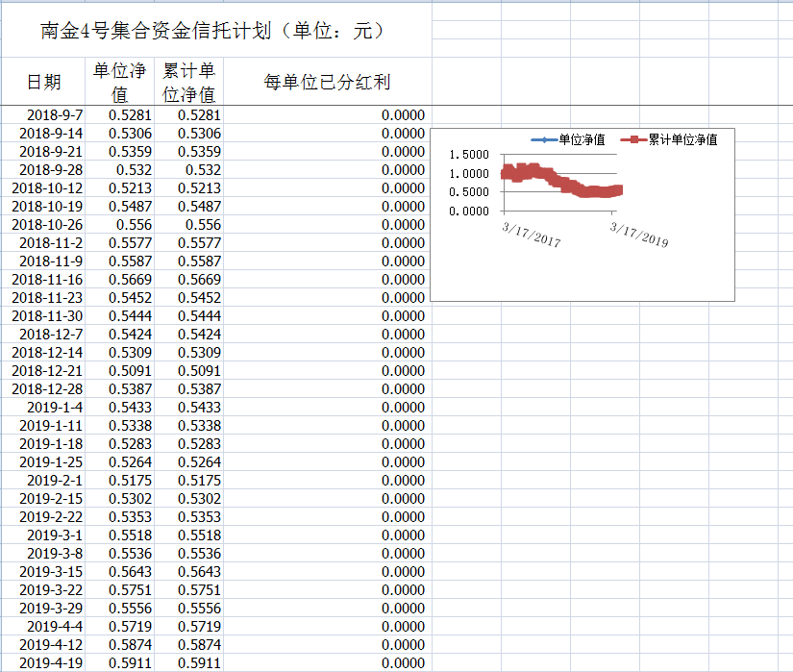Click the 日期 column header
The width and height of the screenshot is (793, 672).
(x=43, y=82)
